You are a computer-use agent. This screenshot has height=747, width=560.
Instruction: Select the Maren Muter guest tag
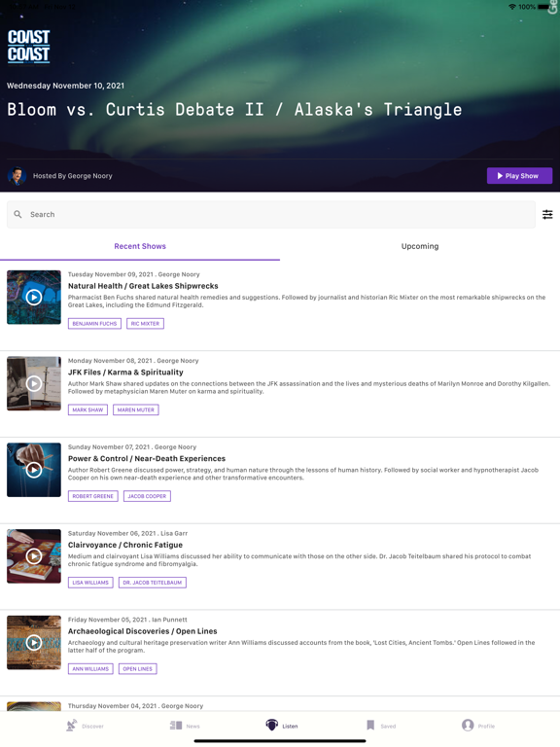[x=136, y=409]
